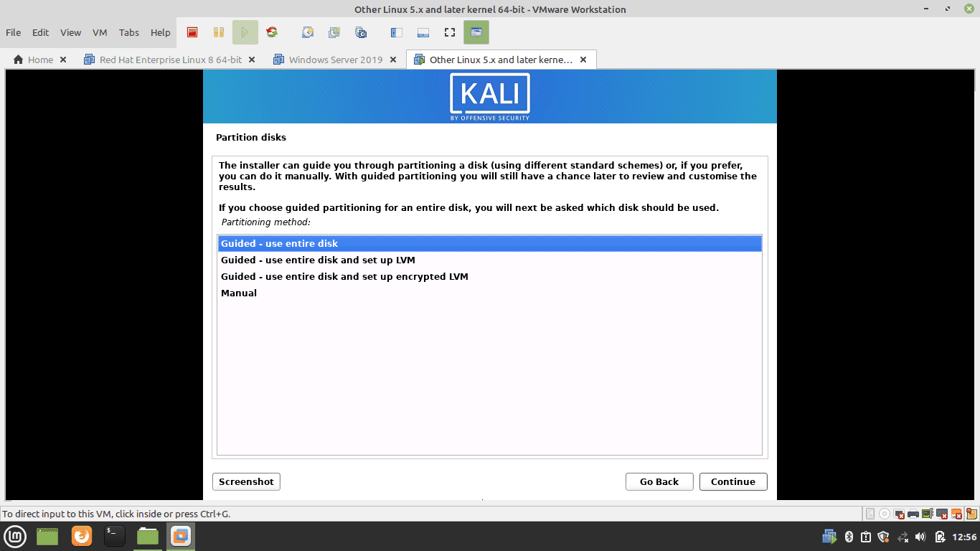
Task: Click the VMware Workstation taskbar icon
Action: [181, 536]
